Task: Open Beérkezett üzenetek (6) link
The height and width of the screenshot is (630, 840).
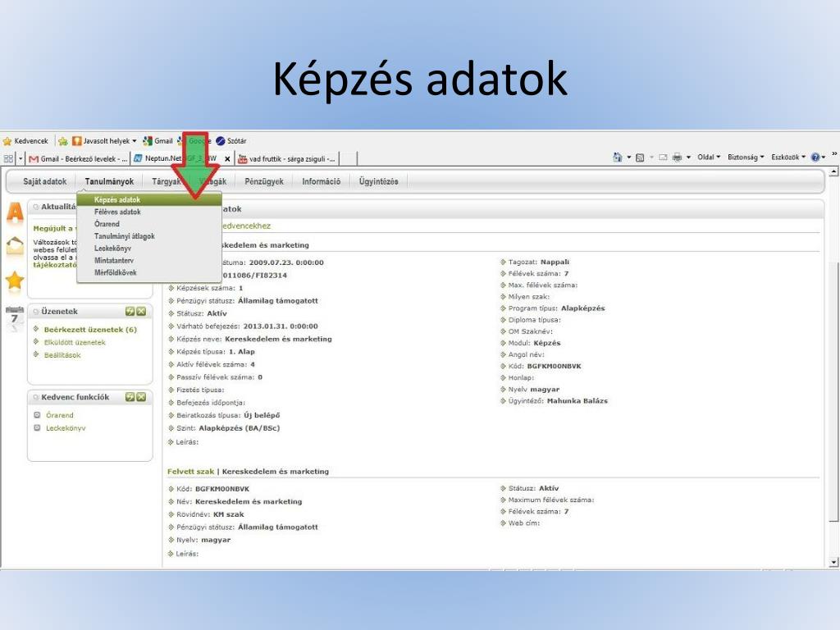Action: pos(90,330)
